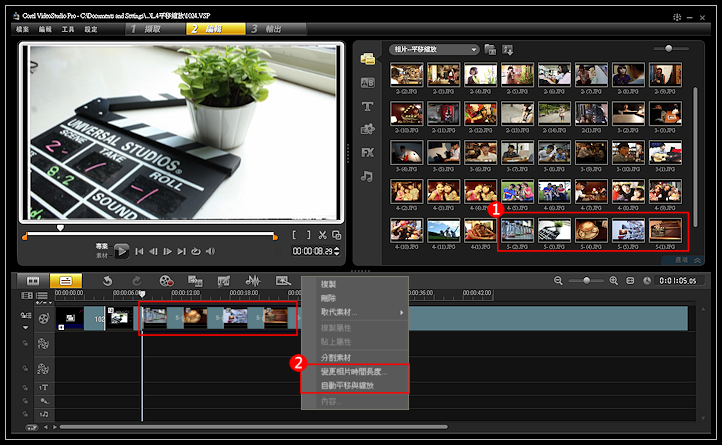
Task: Toggle Repeat loop playback
Action: 196,252
